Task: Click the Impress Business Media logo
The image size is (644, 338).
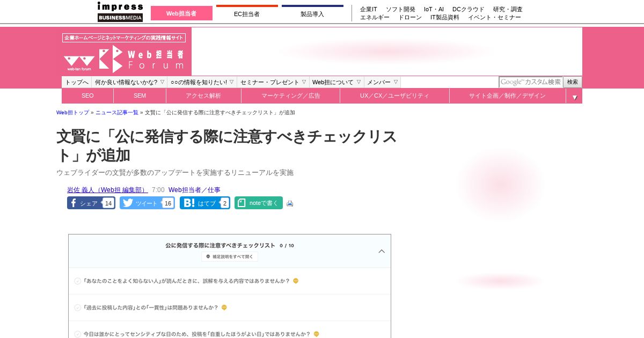Action: (x=120, y=12)
